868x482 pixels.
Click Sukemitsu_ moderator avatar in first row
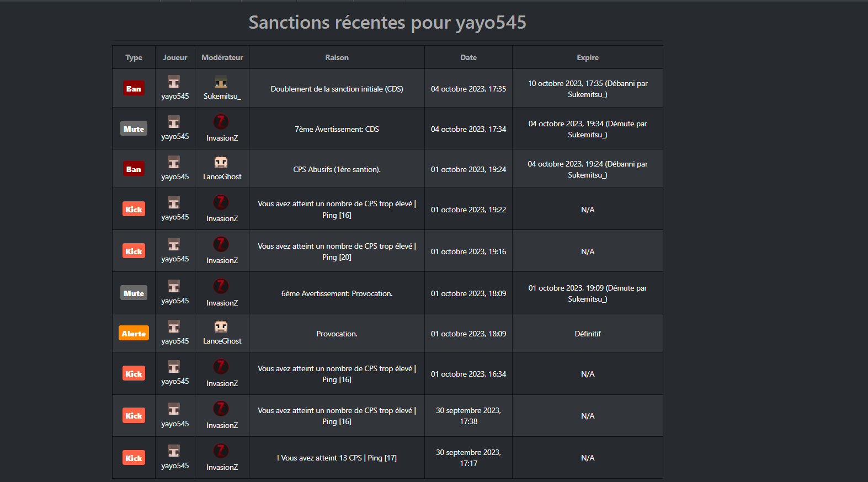(x=221, y=82)
